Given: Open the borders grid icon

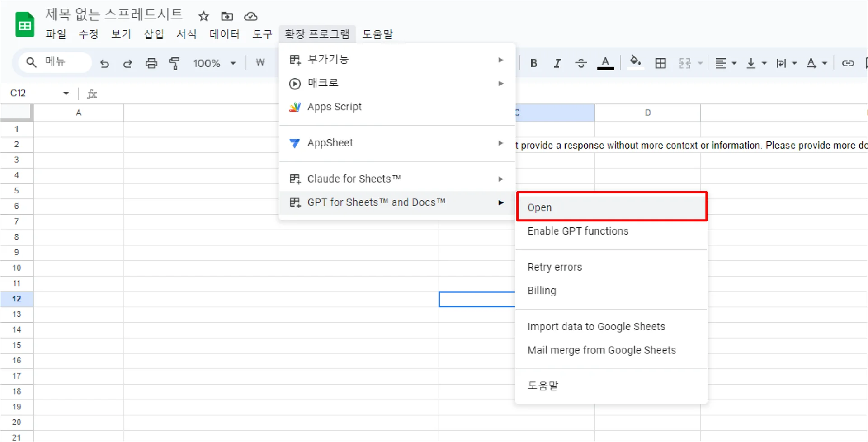Looking at the screenshot, I should (x=660, y=63).
